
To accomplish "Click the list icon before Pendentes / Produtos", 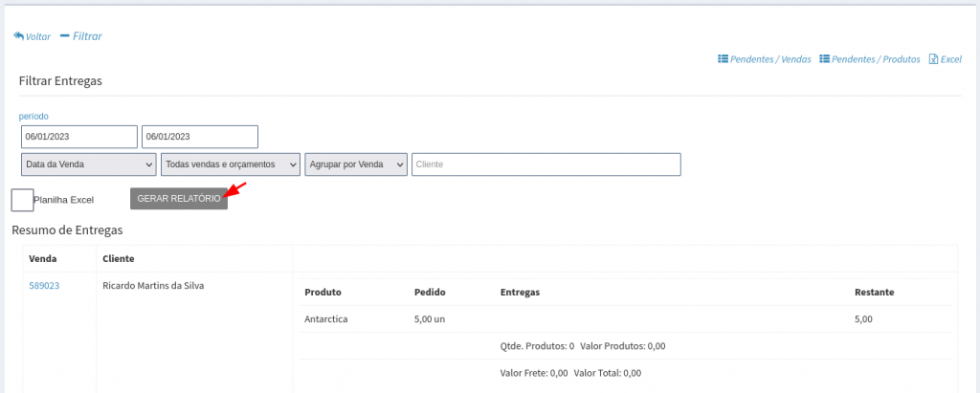I will pyautogui.click(x=825, y=59).
